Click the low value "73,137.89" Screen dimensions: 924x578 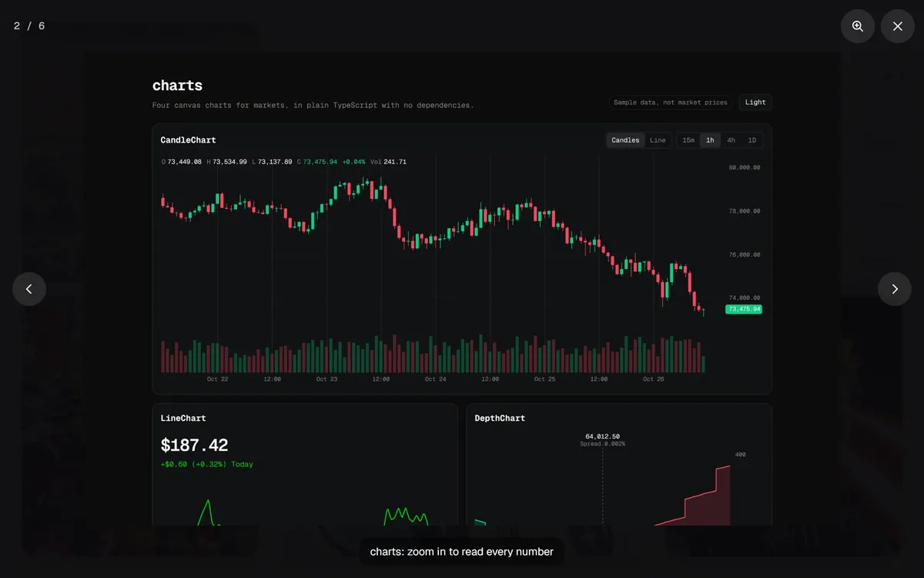tap(275, 162)
